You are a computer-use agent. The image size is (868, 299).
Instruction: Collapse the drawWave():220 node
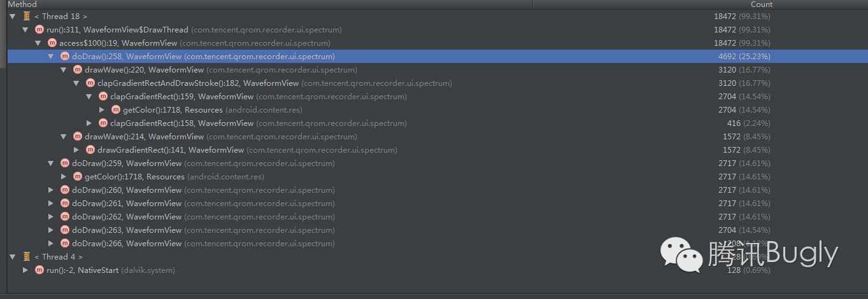[64, 70]
